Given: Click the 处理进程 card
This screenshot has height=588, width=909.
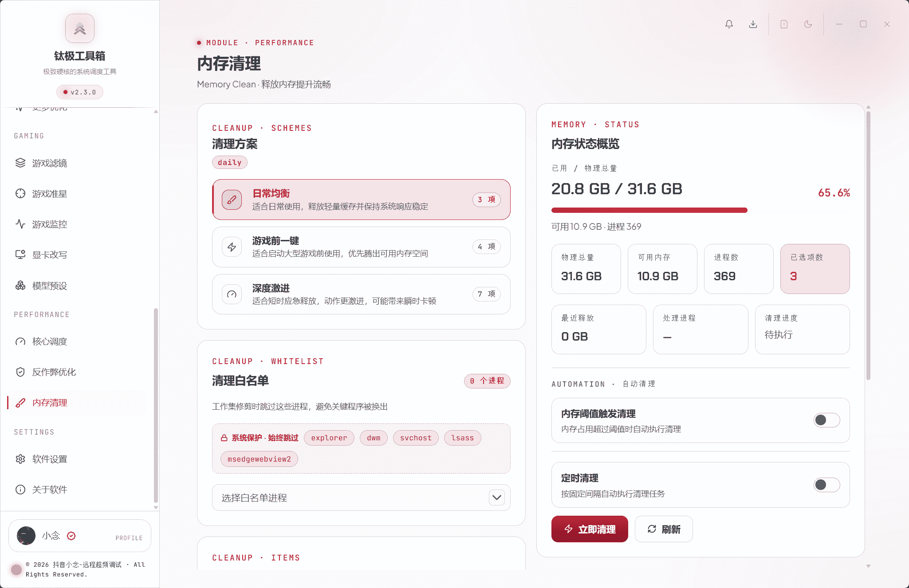Looking at the screenshot, I should [x=700, y=329].
